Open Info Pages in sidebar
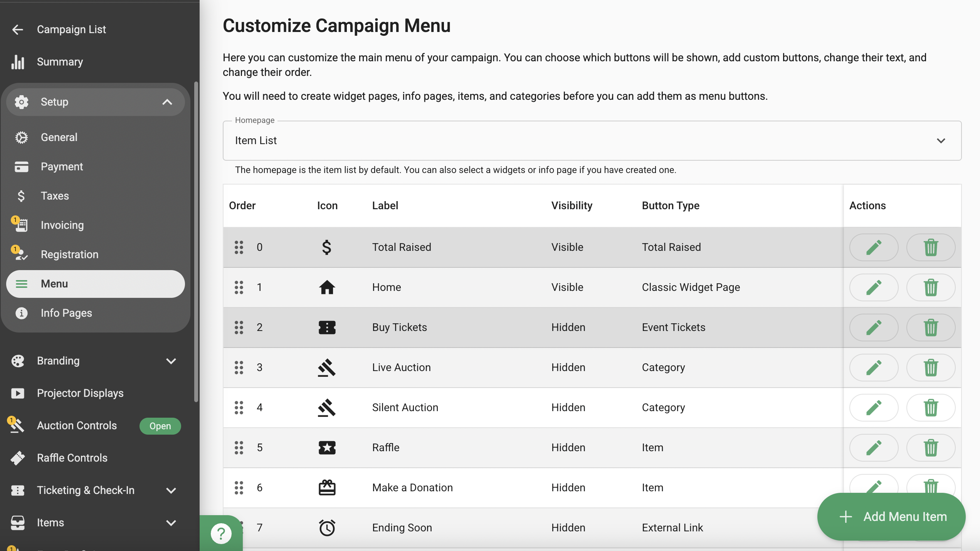Viewport: 980px width, 551px height. pos(66,313)
